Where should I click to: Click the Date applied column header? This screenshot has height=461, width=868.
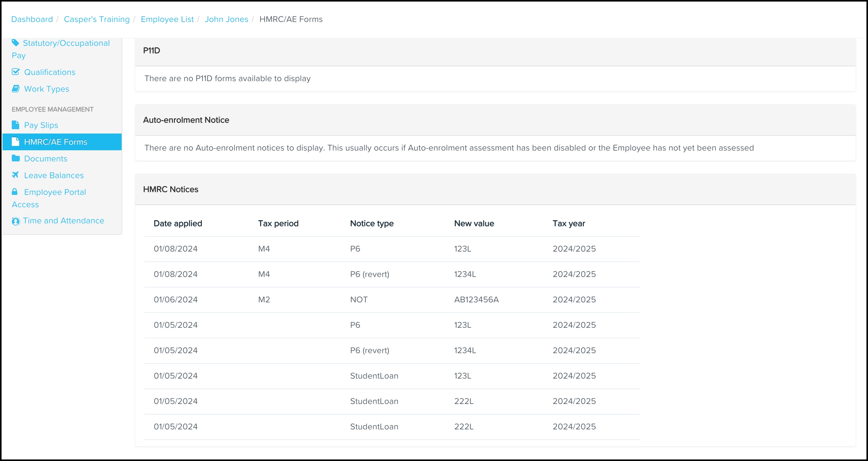click(x=178, y=223)
